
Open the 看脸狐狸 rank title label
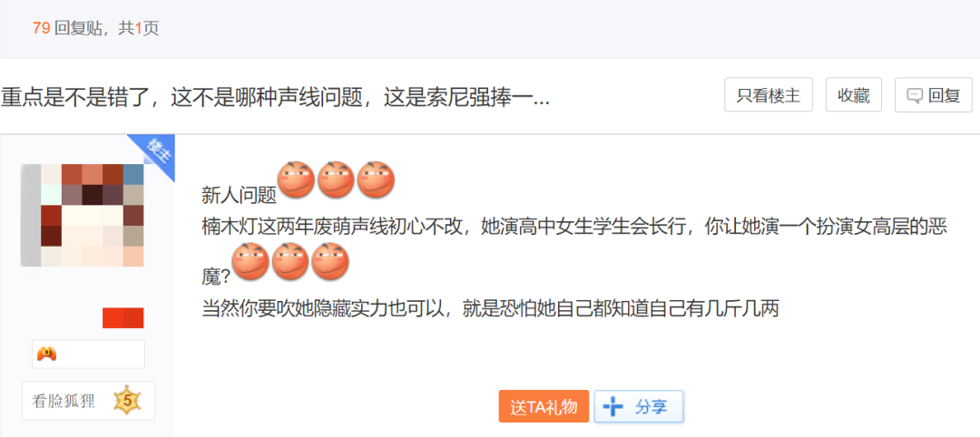click(64, 402)
